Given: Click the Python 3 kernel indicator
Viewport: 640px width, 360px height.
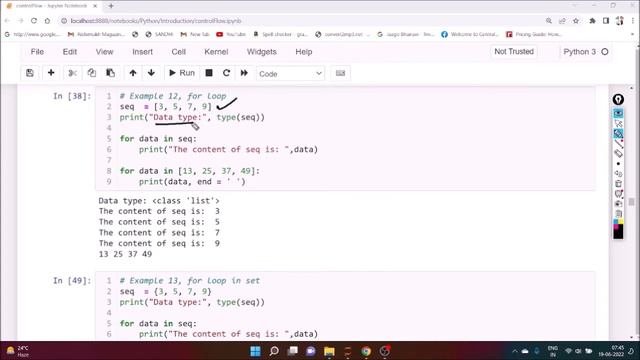Looking at the screenshot, I should (x=580, y=52).
